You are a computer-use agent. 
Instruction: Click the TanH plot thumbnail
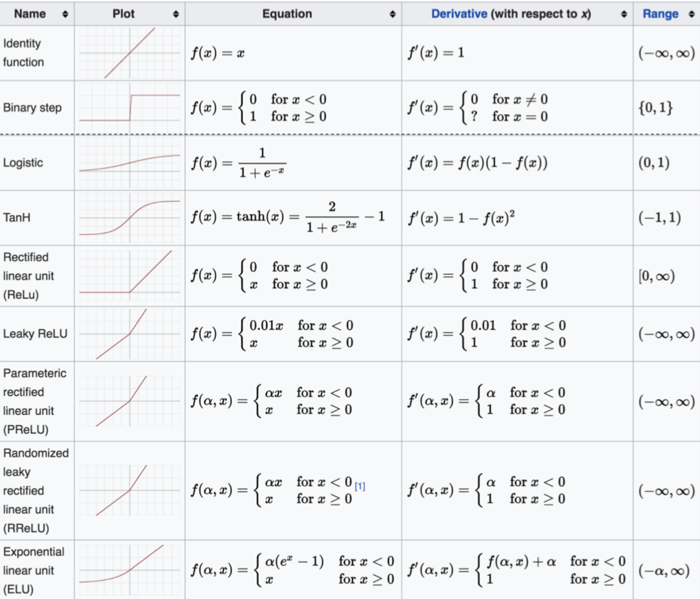coord(130,218)
